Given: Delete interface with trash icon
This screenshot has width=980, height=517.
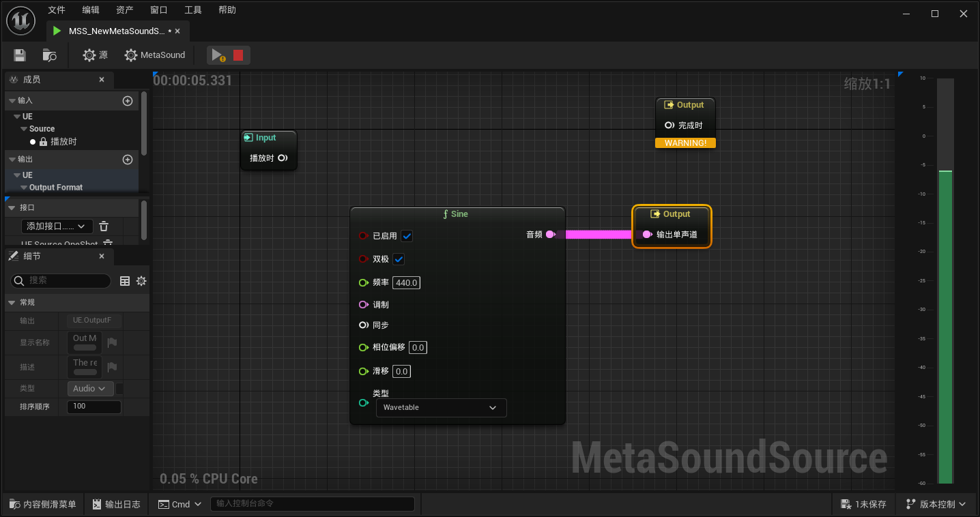Looking at the screenshot, I should point(104,226).
